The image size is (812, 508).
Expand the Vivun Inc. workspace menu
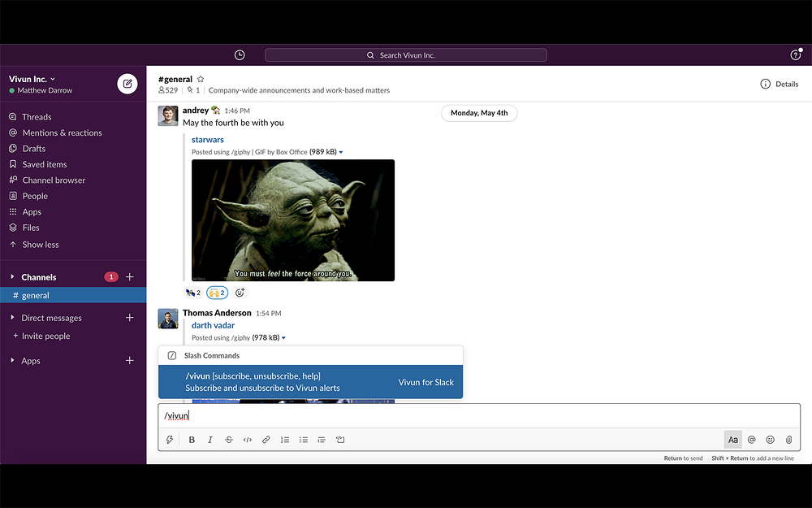(x=32, y=79)
